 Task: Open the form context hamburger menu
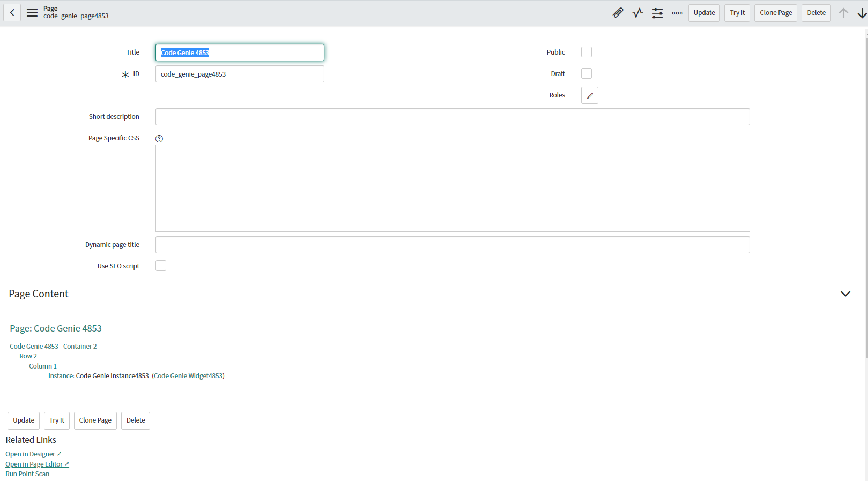[32, 13]
